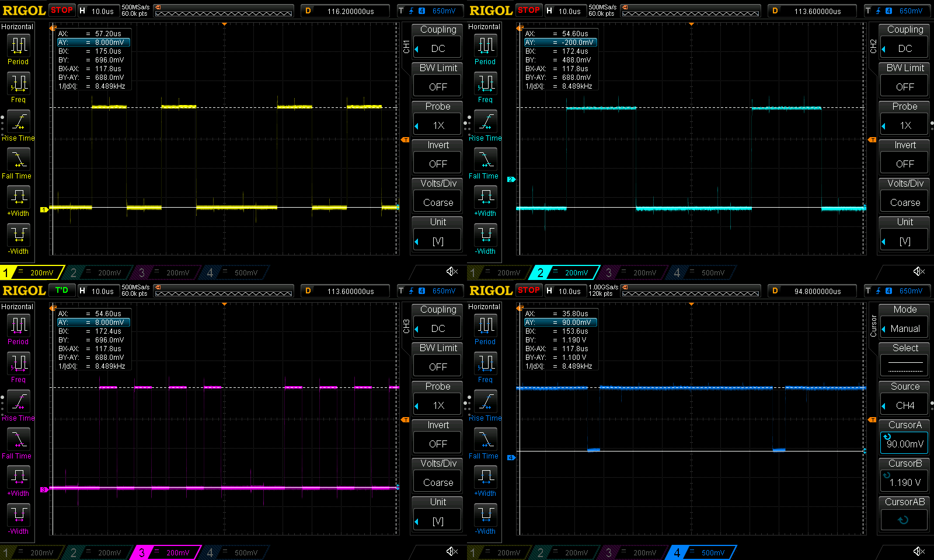Image resolution: width=934 pixels, height=560 pixels.
Task: Click the STOP indicator in the CH1 screen
Action: click(x=62, y=10)
